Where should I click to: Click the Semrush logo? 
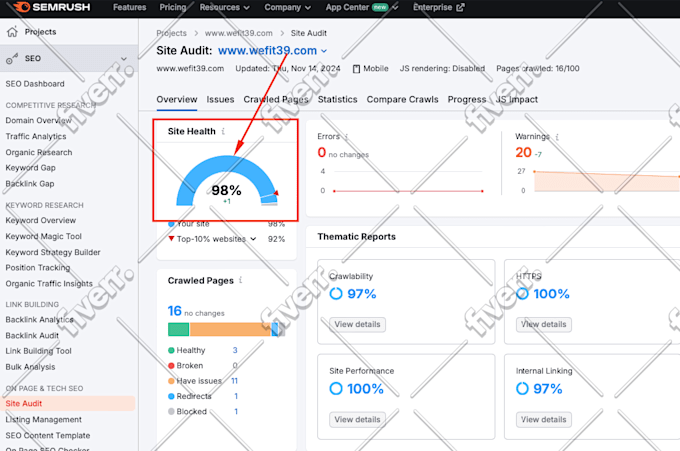pos(51,7)
